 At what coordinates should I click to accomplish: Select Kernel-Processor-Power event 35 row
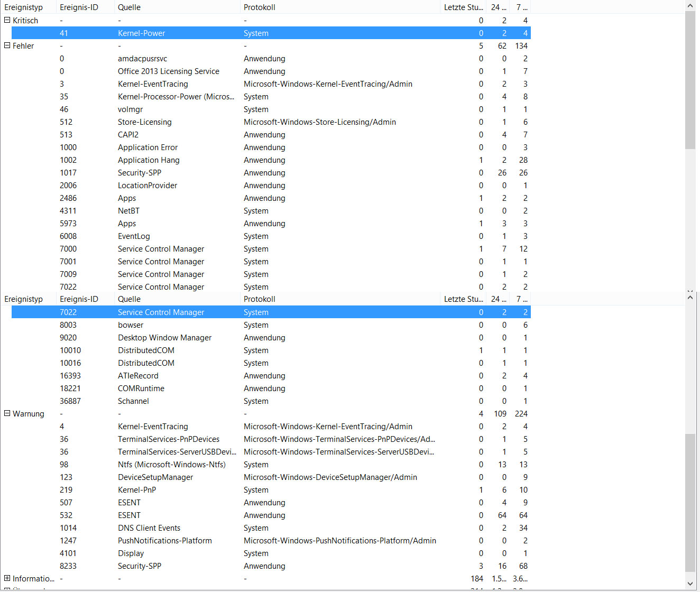coord(271,96)
